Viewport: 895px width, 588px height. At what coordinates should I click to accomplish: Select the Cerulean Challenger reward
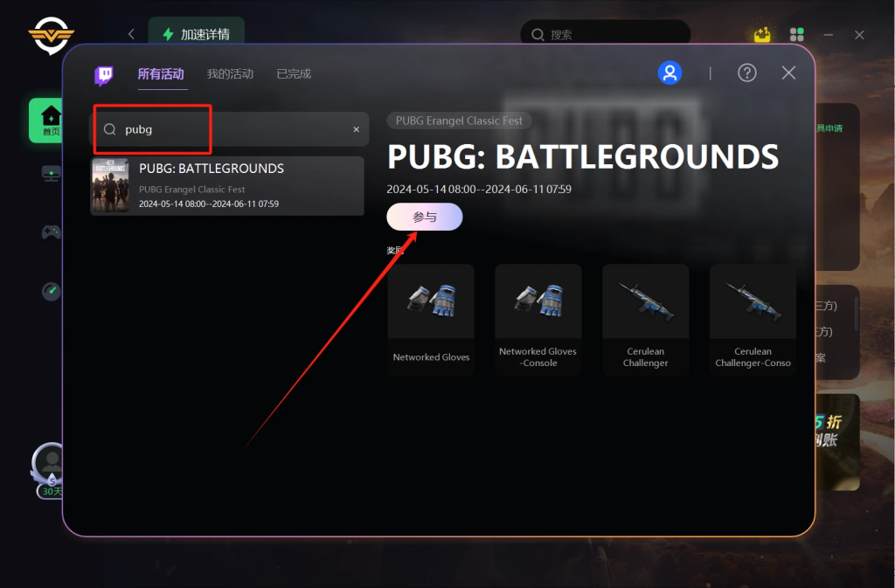click(646, 319)
